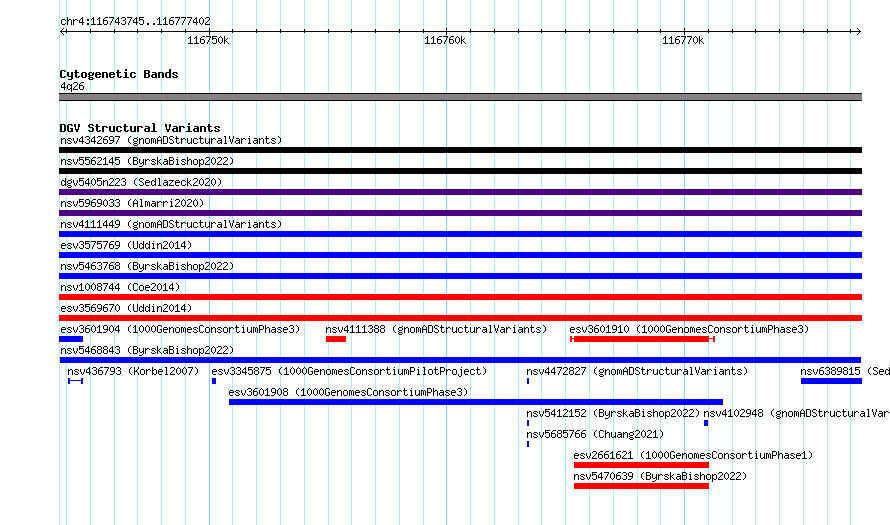
Task: Select esv2661621 1000Genomes Phase1 label
Action: tap(693, 455)
